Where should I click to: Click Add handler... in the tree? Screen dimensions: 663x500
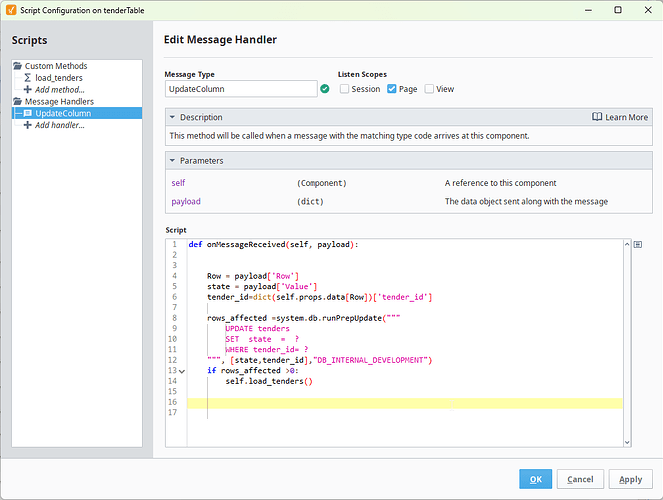point(60,125)
